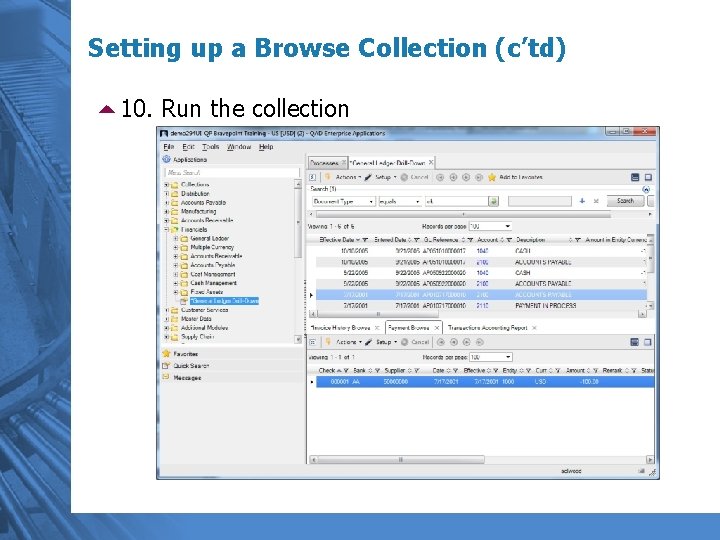
Task: Open upper Actions dropdown
Action: pyautogui.click(x=348, y=177)
